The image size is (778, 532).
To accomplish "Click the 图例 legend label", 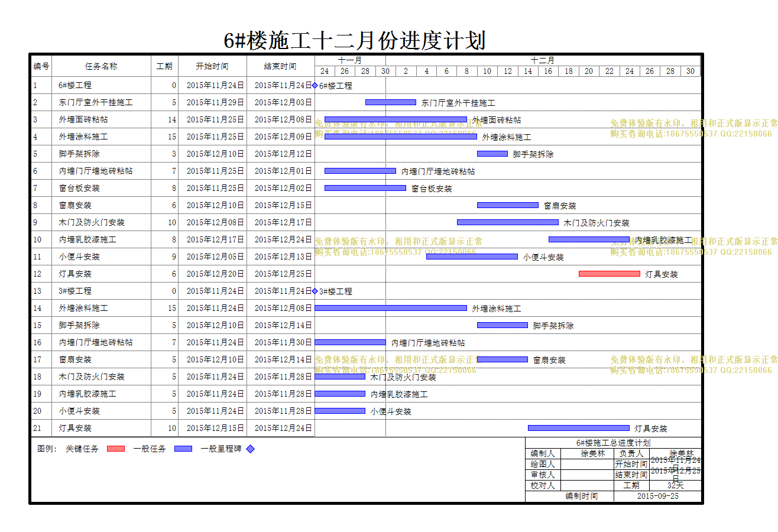I will [46, 449].
